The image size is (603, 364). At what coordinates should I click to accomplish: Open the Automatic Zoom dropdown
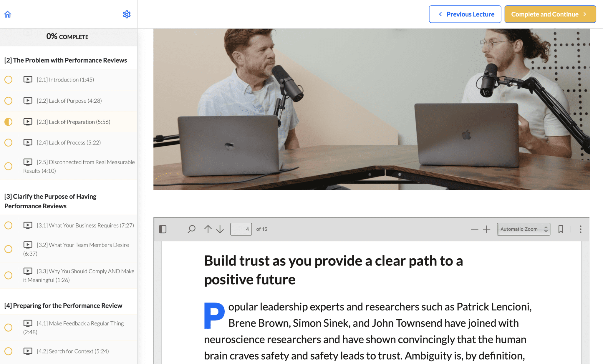tap(523, 229)
